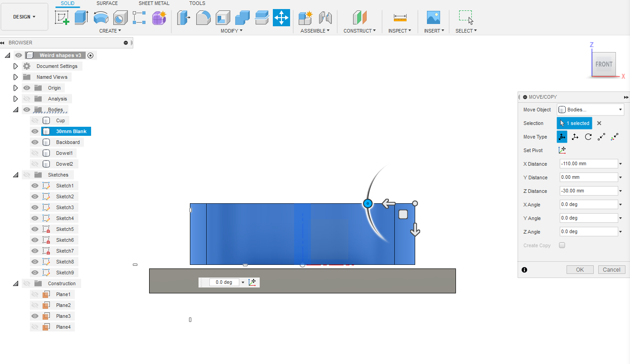Viewport: 630px width, 364px height.
Task: Switch to the SURFACE tab
Action: tap(107, 3)
